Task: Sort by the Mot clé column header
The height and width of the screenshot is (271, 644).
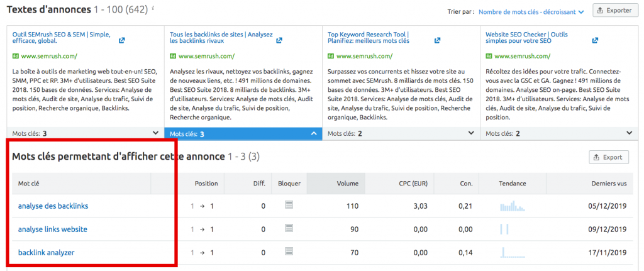Action: 29,184
